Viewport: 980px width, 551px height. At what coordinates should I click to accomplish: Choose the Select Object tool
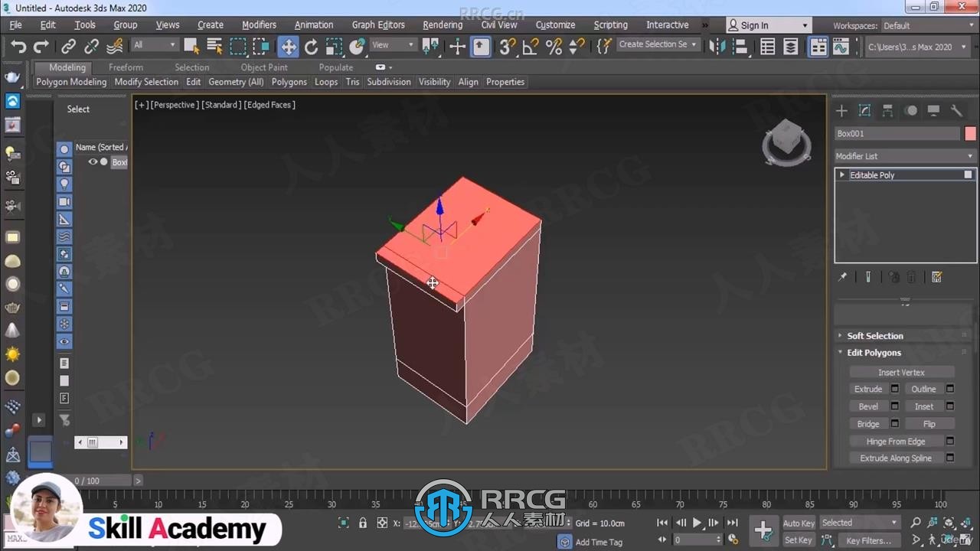(191, 47)
